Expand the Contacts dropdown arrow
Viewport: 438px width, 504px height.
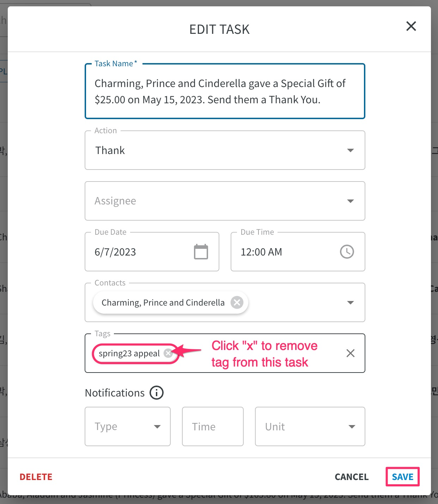[x=351, y=302]
